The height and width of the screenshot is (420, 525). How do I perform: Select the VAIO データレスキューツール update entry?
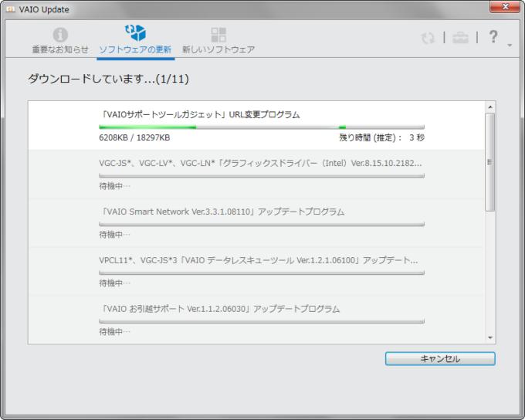(259, 261)
